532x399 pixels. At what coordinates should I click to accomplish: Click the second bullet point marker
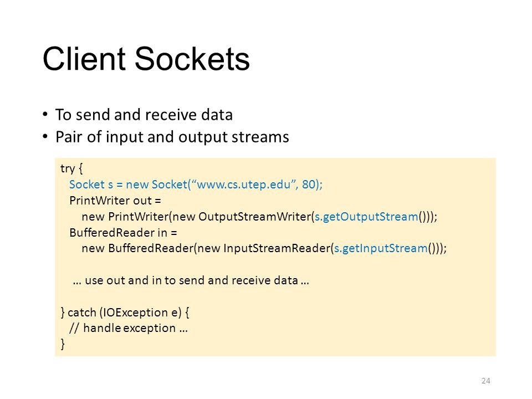(x=45, y=137)
